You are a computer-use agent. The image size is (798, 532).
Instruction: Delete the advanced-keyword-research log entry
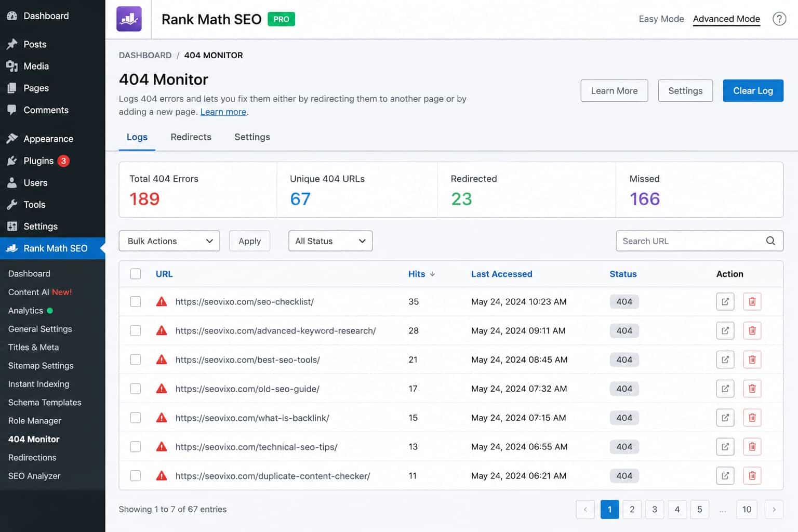pyautogui.click(x=752, y=331)
